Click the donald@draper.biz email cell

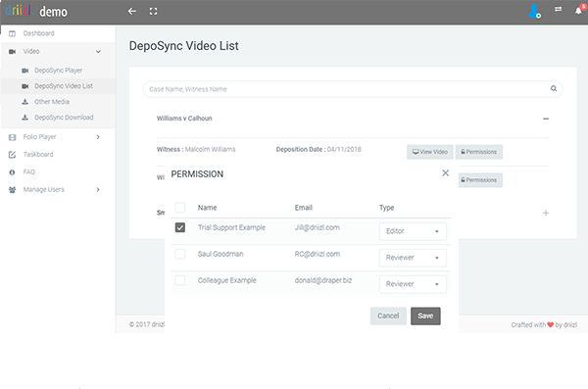323,280
